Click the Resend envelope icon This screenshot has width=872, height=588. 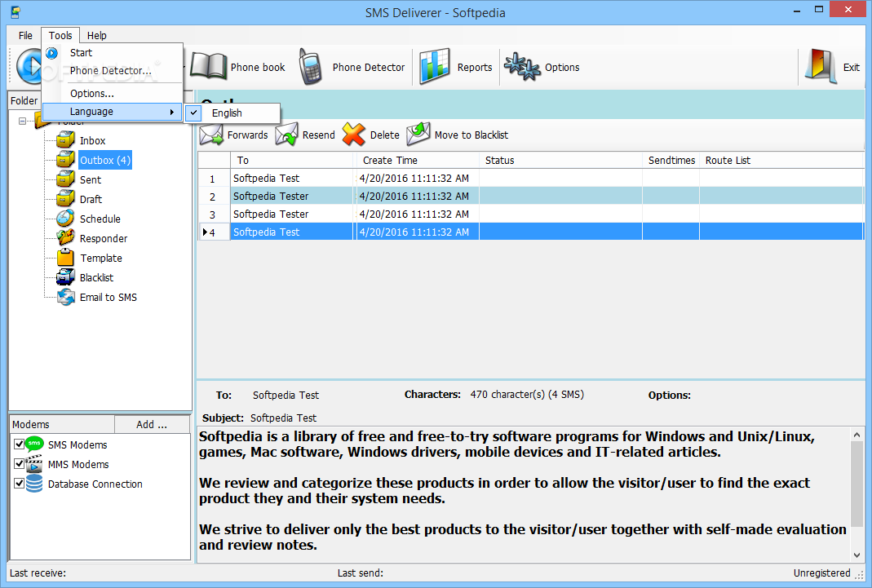click(x=286, y=135)
